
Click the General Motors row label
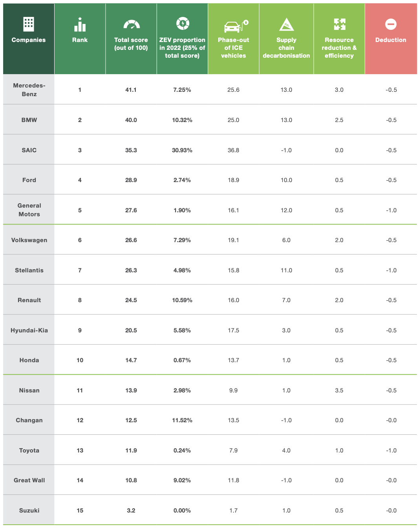point(29,210)
